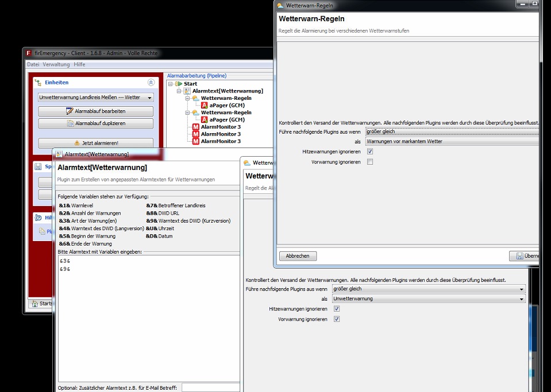This screenshot has width=551, height=392.
Task: Click the first AlarmMonitor 3 icon
Action: click(196, 127)
